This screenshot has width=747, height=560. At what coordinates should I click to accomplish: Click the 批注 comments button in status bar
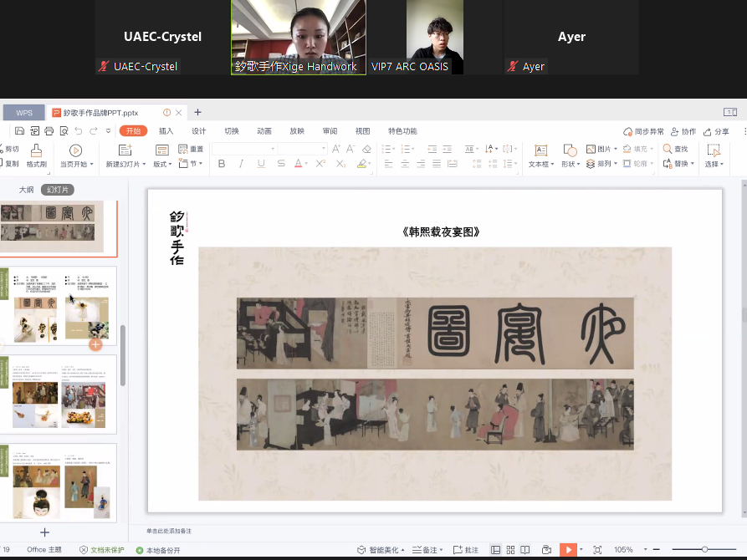coord(466,550)
